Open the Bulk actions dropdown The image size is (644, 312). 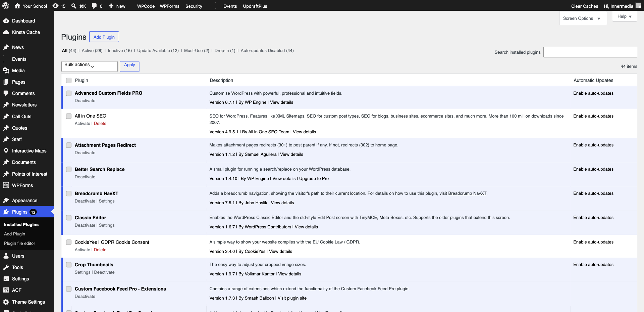pyautogui.click(x=90, y=66)
